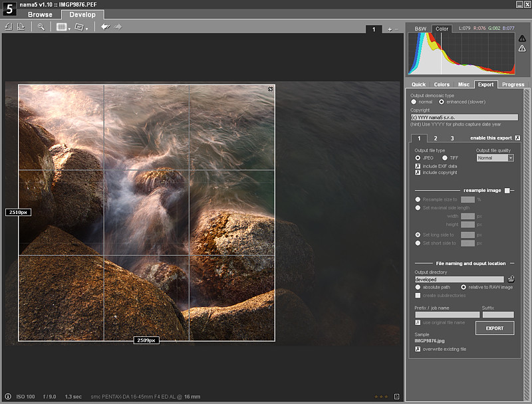Select the magnifier zoom tool

point(41,27)
